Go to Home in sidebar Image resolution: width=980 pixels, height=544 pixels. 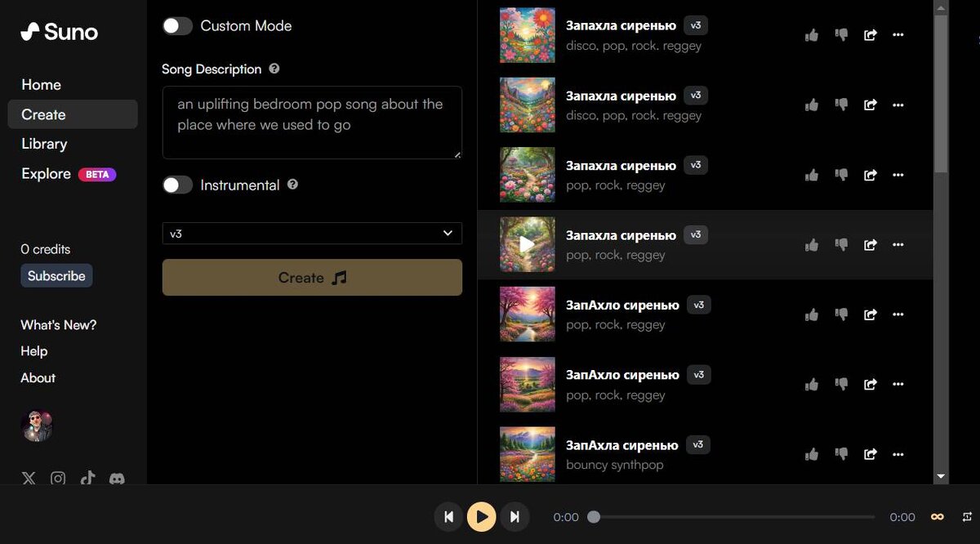(x=41, y=85)
